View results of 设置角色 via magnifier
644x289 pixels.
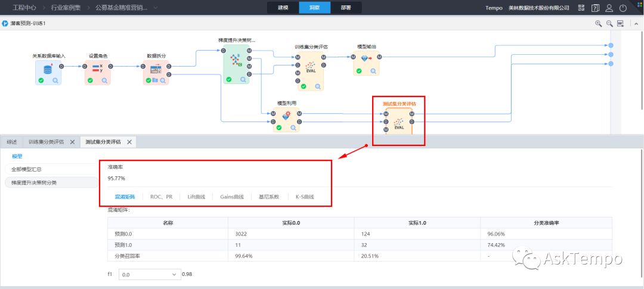(x=105, y=80)
